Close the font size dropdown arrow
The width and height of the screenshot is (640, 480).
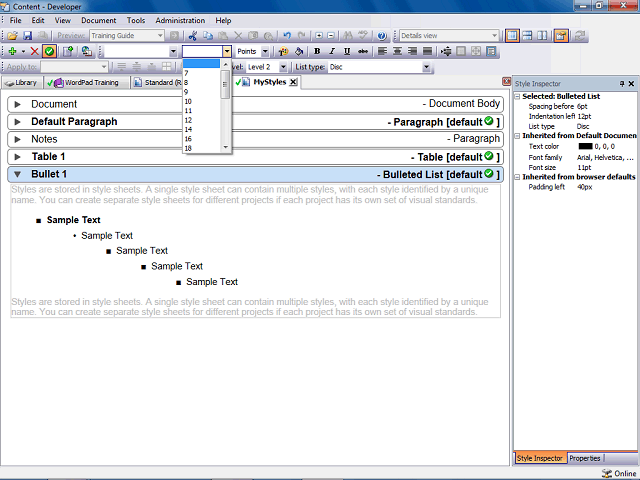click(x=227, y=51)
